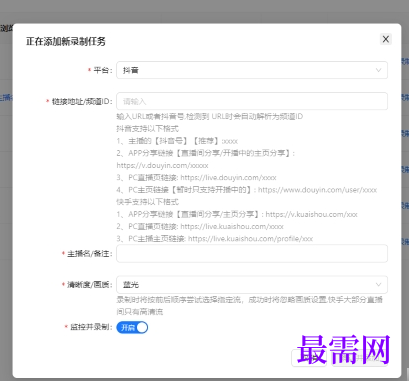Click the 平台 dropdown chevron arrow
Image resolution: width=409 pixels, height=381 pixels.
tap(378, 70)
